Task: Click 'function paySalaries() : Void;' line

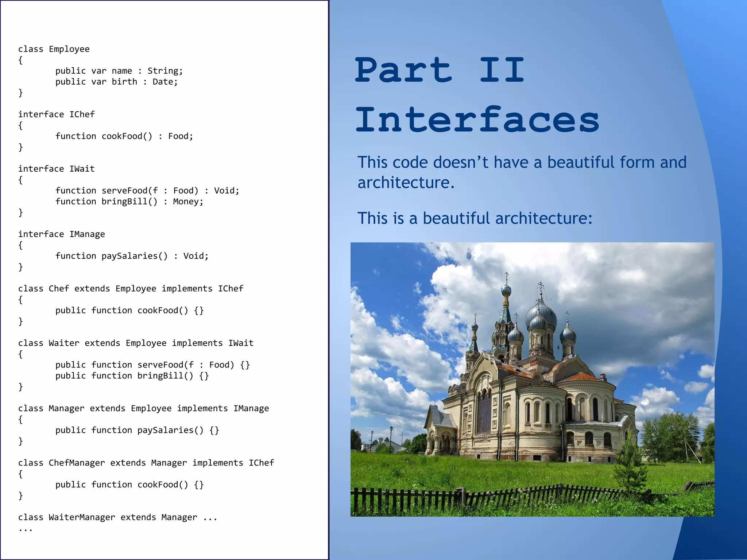Action: tap(132, 256)
